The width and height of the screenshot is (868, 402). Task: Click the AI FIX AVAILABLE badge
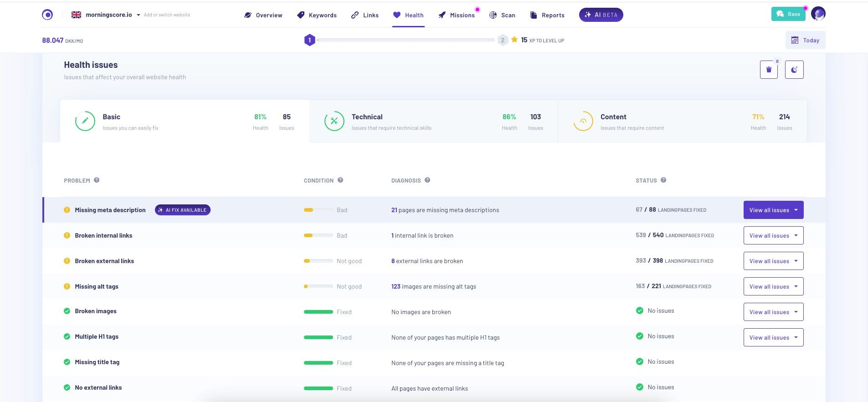tap(182, 210)
